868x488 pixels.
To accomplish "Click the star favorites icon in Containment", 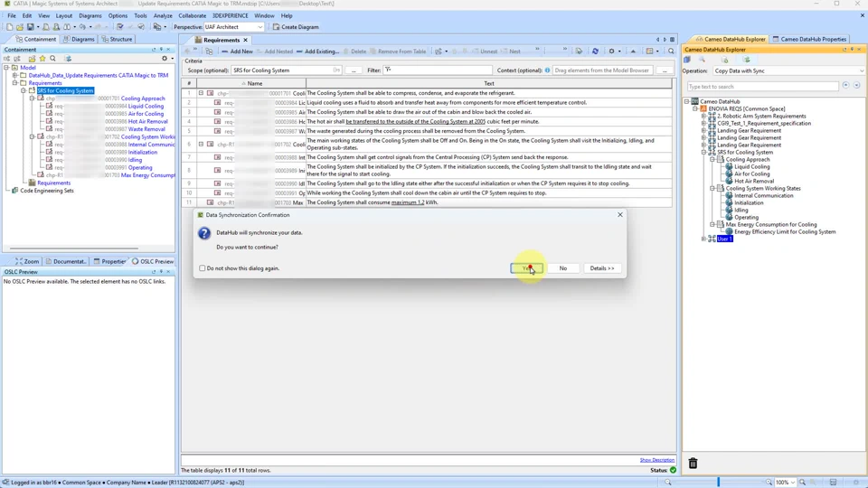I will pos(42,58).
